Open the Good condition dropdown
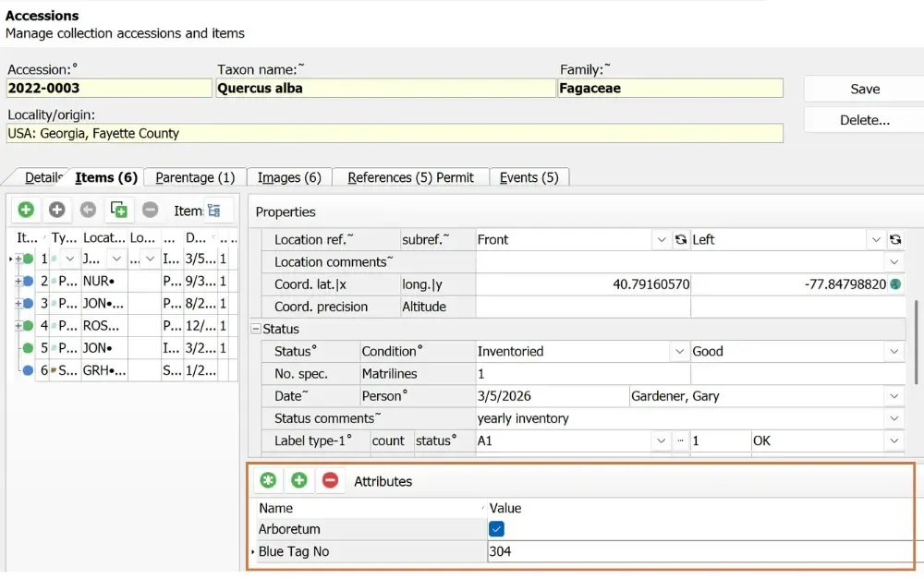Screen dimensions: 924x579 (894, 352)
